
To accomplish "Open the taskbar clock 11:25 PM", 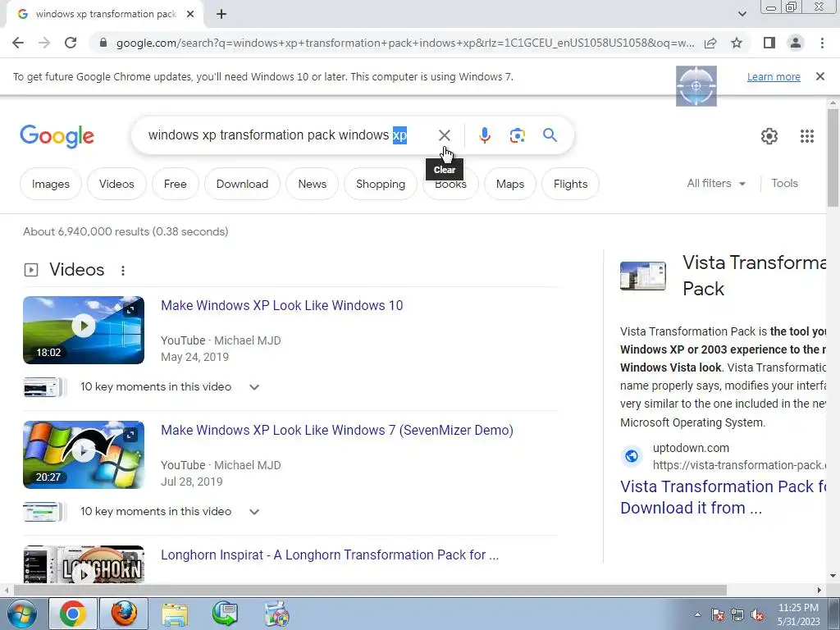I will tap(798, 614).
